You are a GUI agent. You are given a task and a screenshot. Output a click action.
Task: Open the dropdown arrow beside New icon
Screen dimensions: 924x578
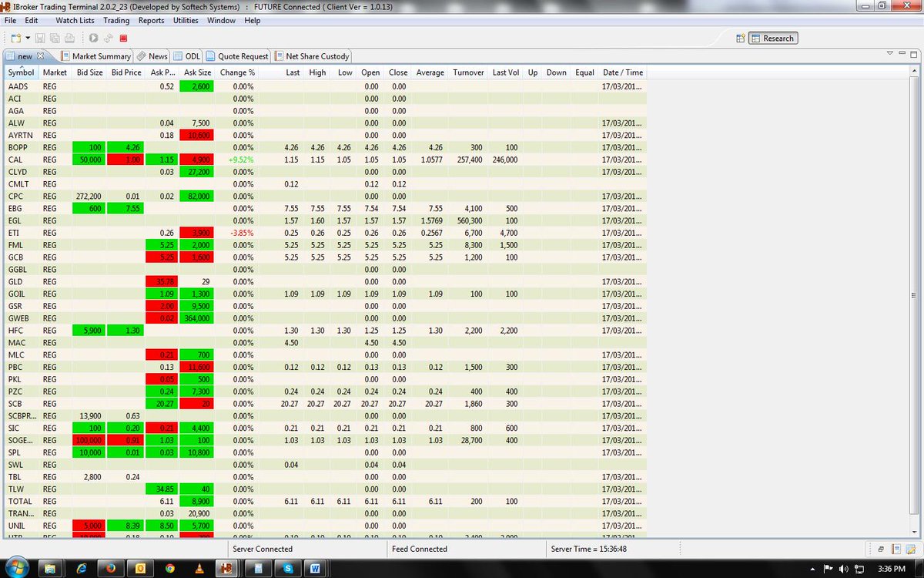(x=28, y=38)
